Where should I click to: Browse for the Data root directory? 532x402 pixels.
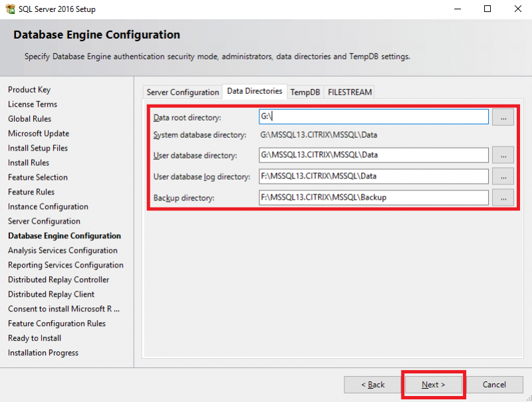[503, 117]
